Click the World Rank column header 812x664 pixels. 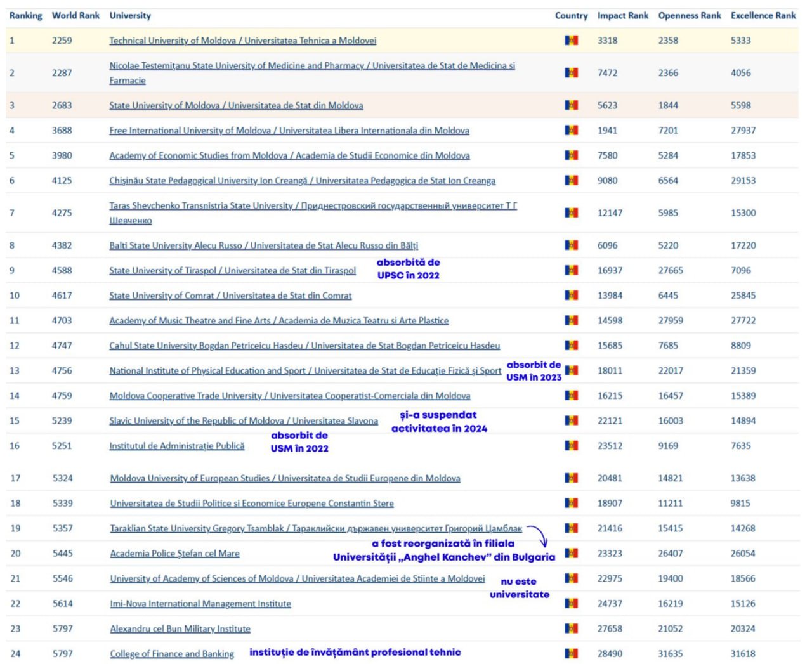point(75,16)
